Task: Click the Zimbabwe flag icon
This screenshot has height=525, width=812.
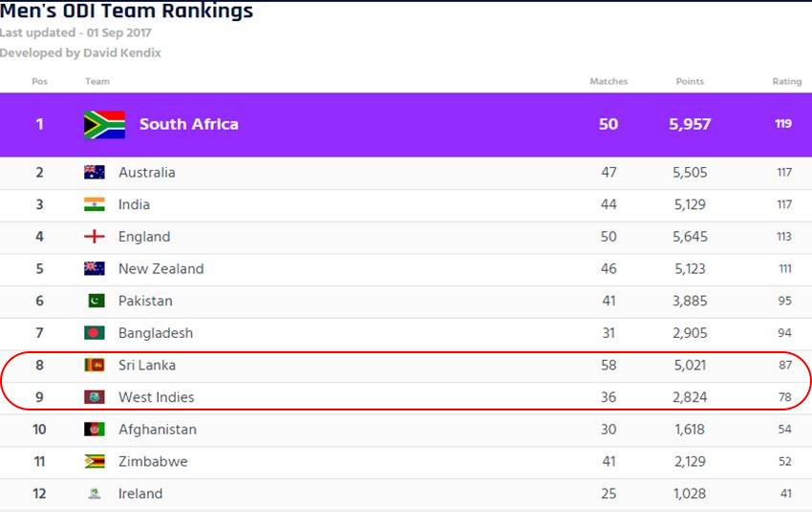Action: point(95,461)
